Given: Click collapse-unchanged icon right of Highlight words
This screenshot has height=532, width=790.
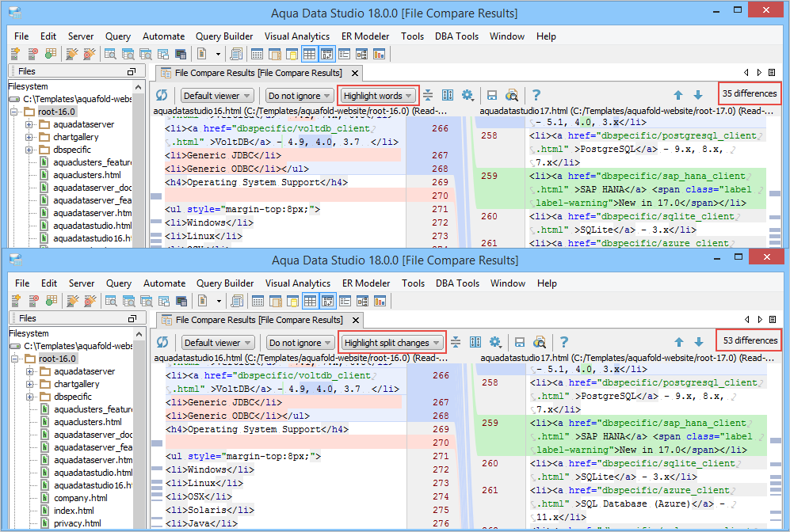Looking at the screenshot, I should pyautogui.click(x=428, y=95).
